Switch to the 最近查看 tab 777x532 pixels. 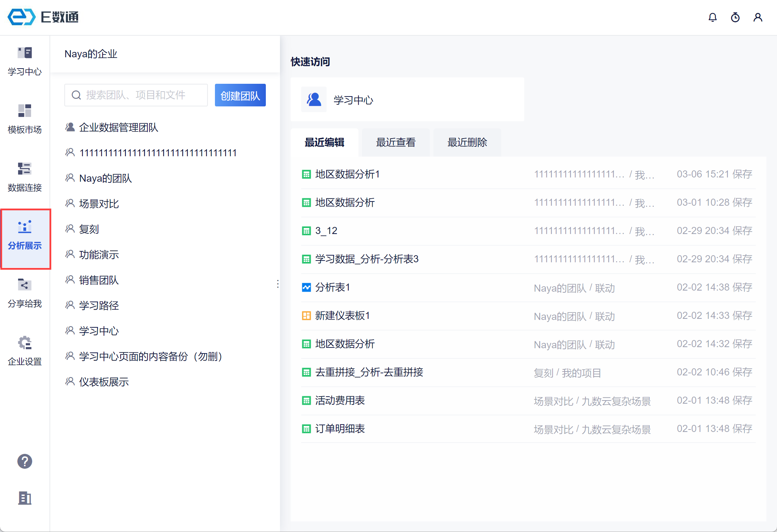(396, 142)
